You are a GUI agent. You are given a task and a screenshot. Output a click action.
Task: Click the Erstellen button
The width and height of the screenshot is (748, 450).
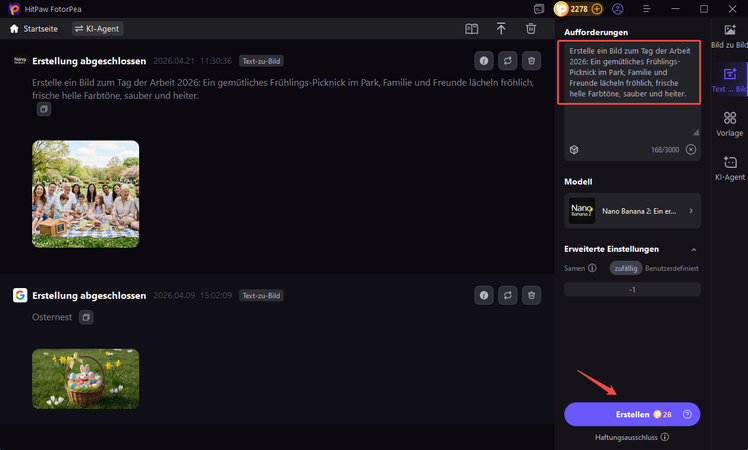tap(632, 414)
